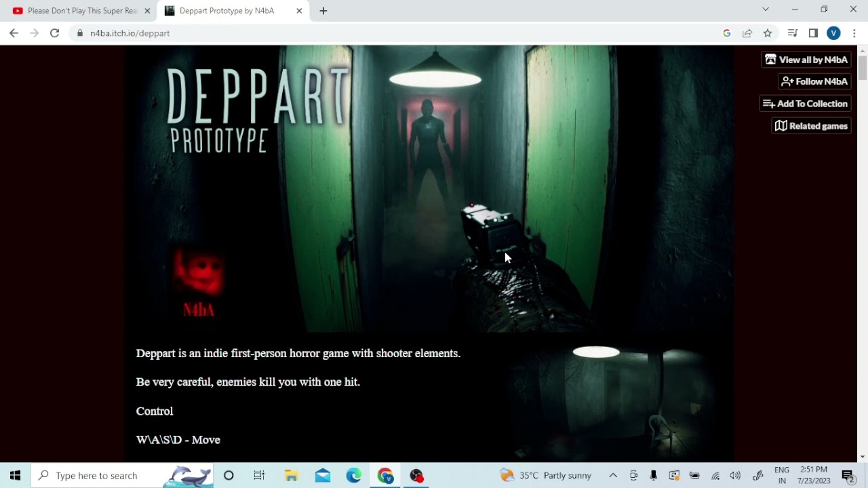Screen dimensions: 868x488
Task: Open the Wi-Fi network tray icon
Action: click(x=715, y=475)
